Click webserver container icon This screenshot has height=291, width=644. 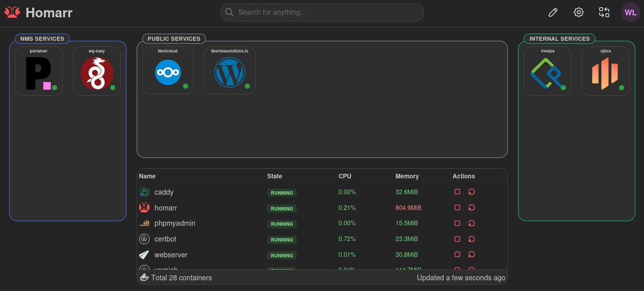[144, 254]
